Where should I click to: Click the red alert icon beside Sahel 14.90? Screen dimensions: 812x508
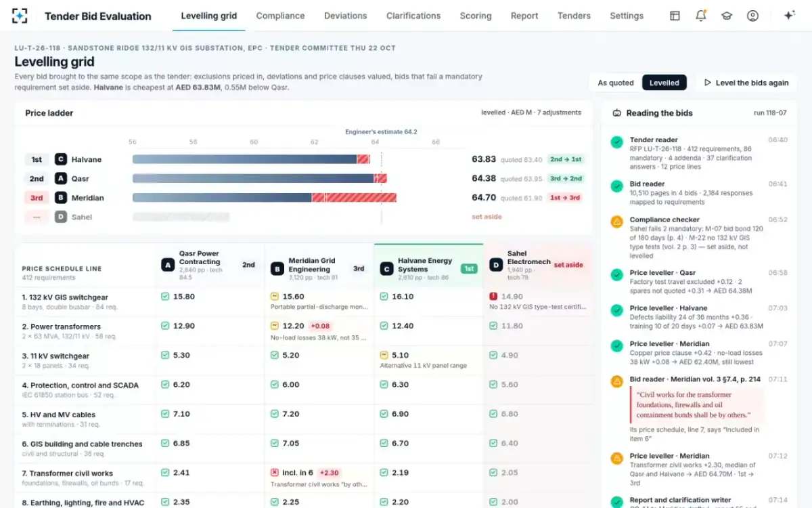tap(493, 297)
